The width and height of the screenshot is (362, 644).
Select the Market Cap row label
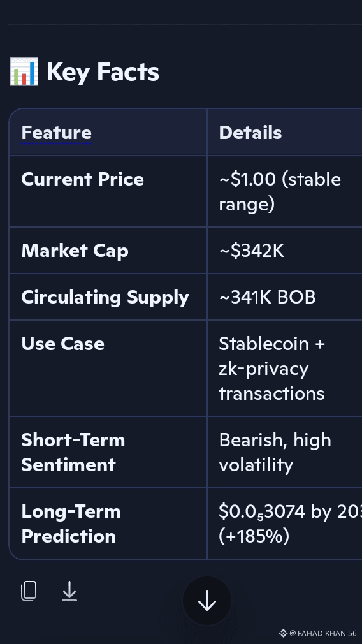tap(75, 251)
